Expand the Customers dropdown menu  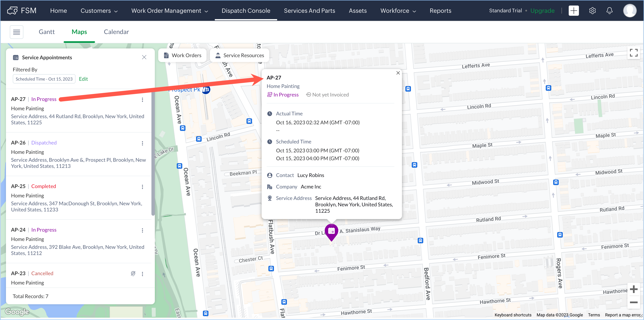tap(99, 11)
